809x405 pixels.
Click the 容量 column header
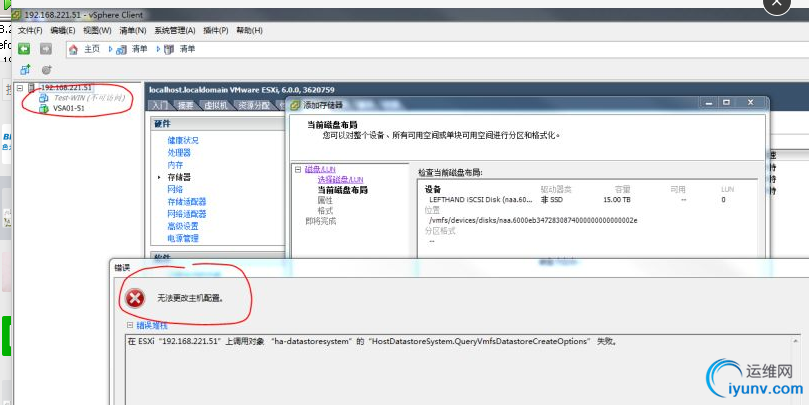[x=623, y=189]
